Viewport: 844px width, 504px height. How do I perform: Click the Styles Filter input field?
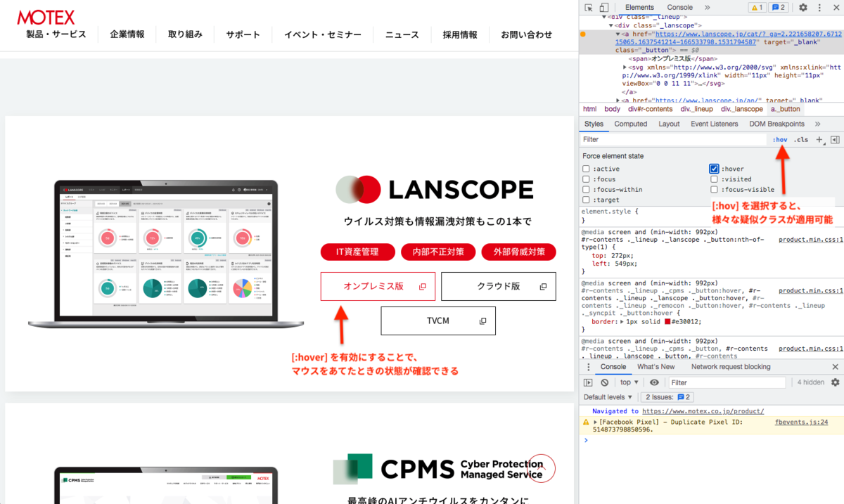673,140
